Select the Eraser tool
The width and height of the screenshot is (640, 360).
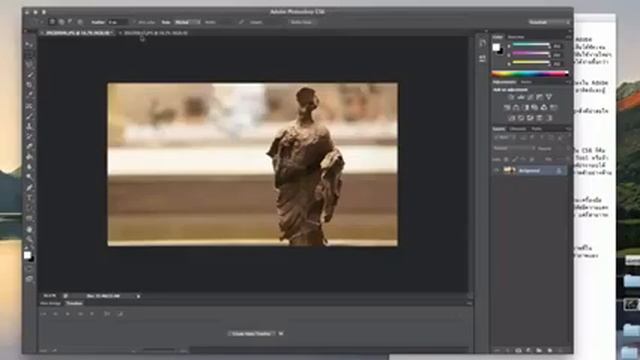pyautogui.click(x=29, y=147)
